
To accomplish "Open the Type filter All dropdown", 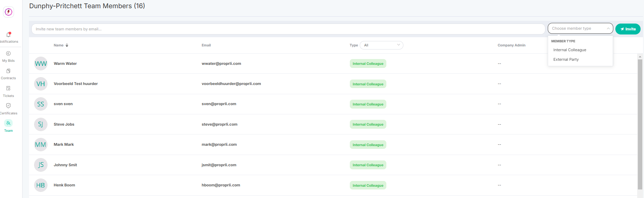I will [382, 45].
